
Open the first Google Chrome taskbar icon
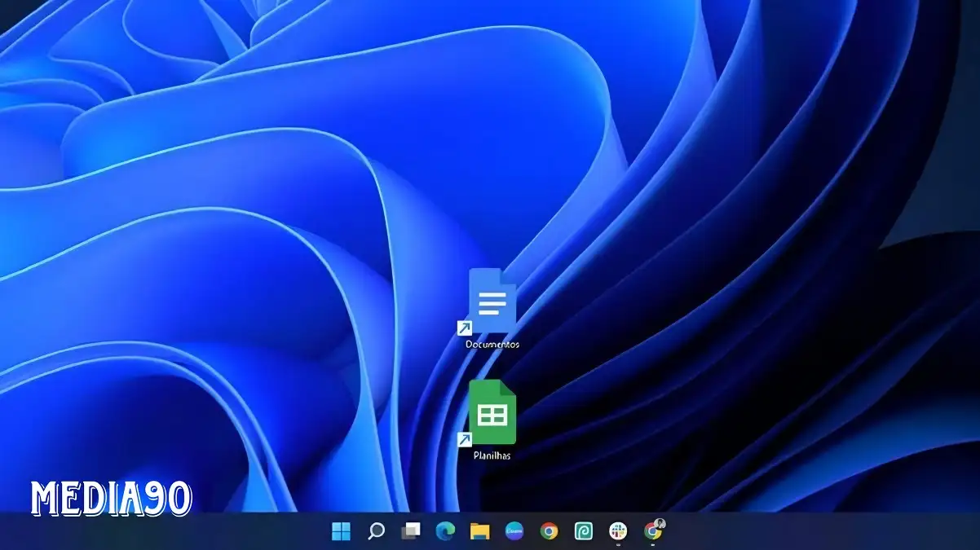click(549, 531)
